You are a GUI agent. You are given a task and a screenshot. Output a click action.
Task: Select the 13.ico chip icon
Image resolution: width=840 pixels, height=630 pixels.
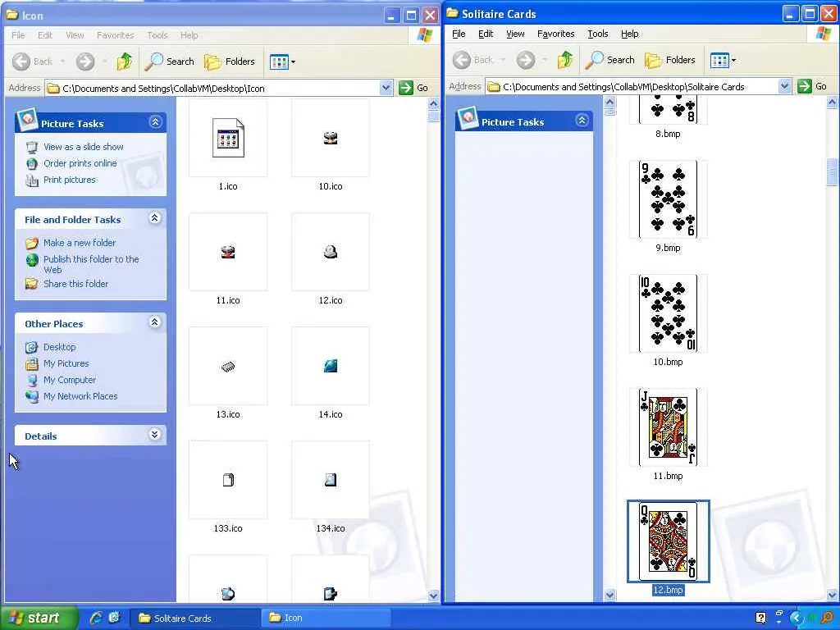[x=228, y=366]
